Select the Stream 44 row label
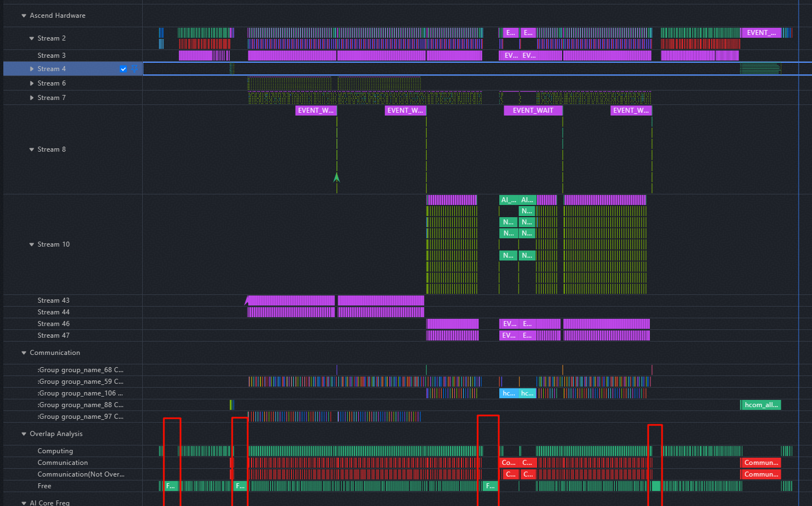 pos(53,312)
